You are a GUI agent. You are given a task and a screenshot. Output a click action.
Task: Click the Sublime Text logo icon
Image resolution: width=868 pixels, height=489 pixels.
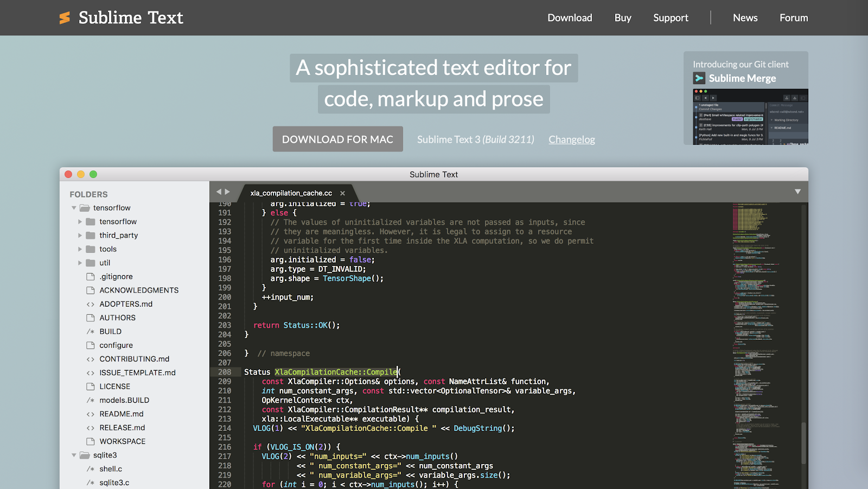[x=65, y=18]
